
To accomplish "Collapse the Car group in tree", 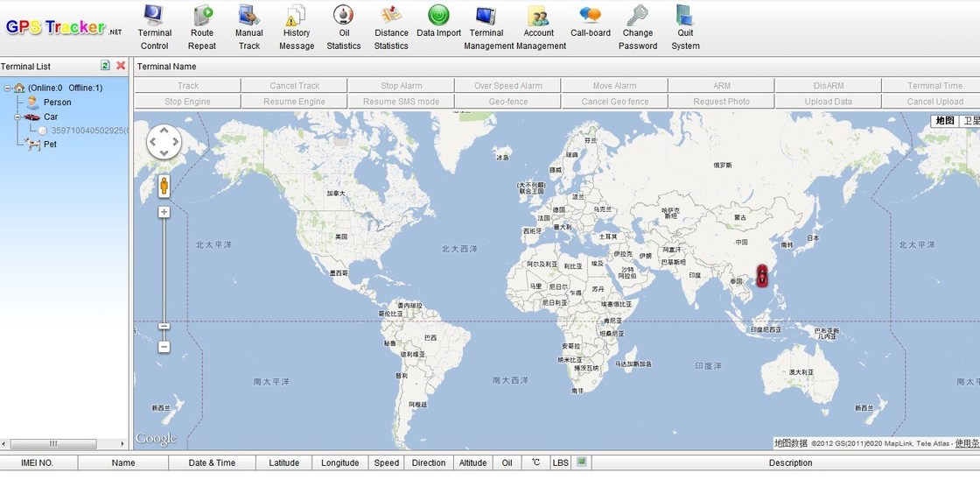I will pos(17,116).
